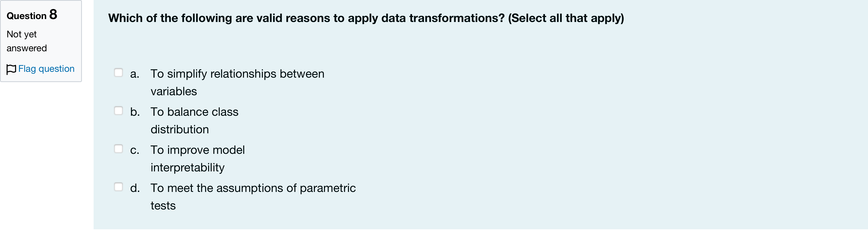Choose 'To simplify relationships between' answer text
Viewport: 868px width, 241px height.
coord(237,74)
